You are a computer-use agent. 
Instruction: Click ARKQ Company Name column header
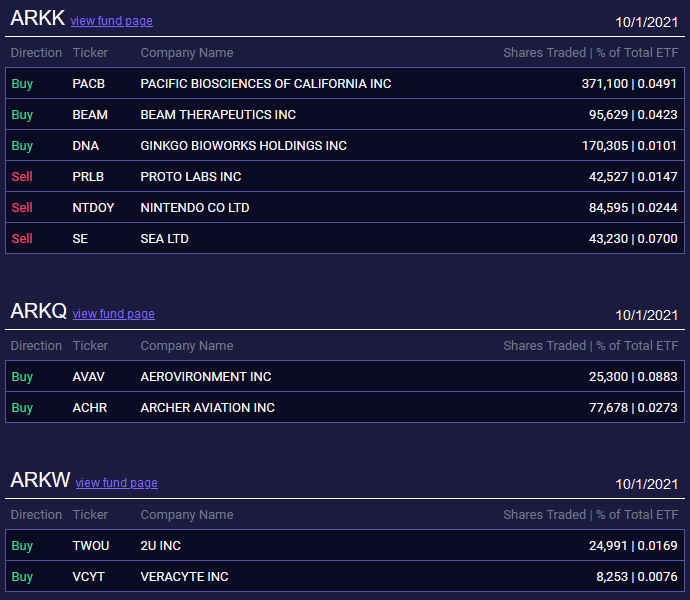tap(187, 346)
